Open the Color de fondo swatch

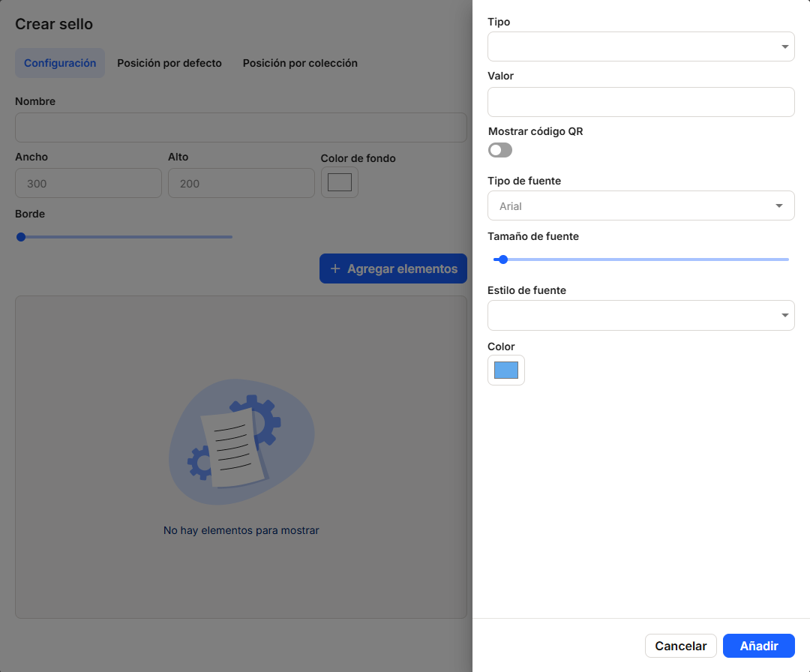(340, 182)
